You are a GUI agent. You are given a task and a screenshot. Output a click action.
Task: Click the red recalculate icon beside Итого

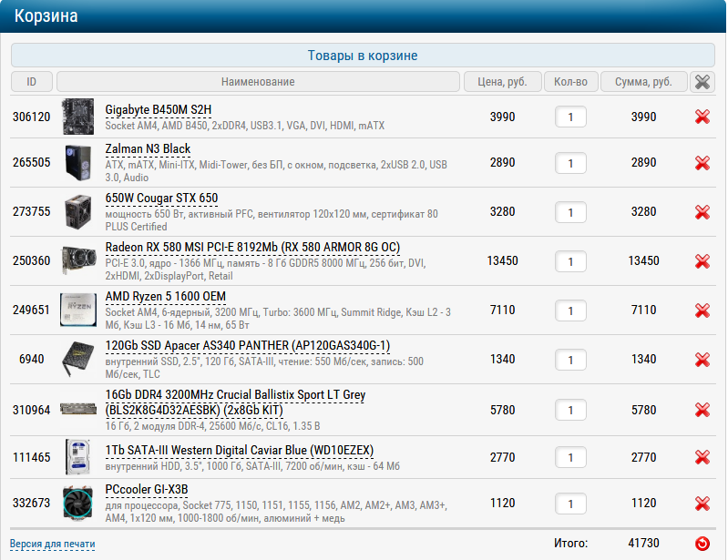[702, 544]
